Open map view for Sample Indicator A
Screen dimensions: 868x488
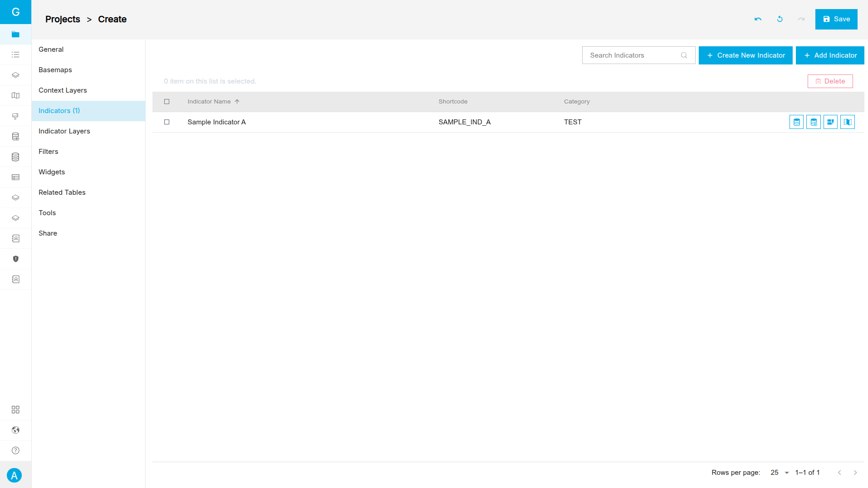click(x=847, y=122)
